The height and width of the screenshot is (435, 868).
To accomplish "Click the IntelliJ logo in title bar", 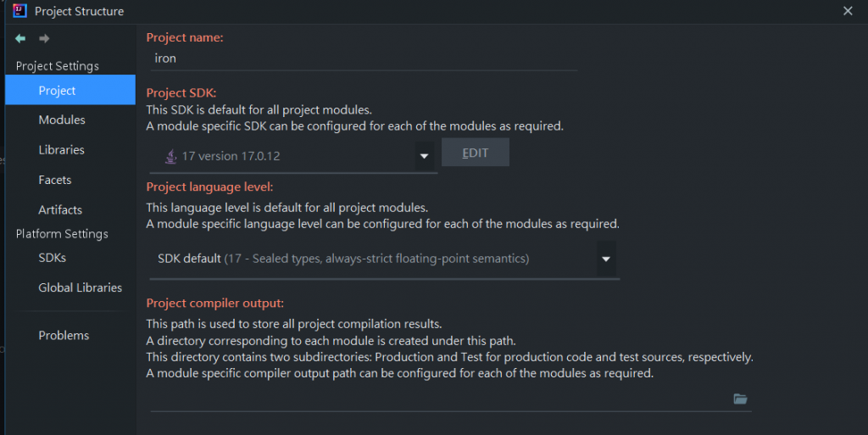I will tap(20, 11).
